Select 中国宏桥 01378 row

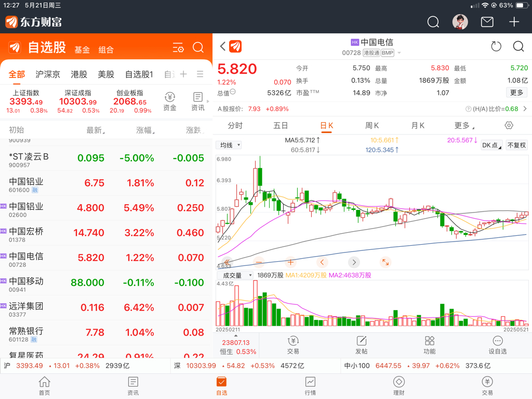click(x=106, y=233)
